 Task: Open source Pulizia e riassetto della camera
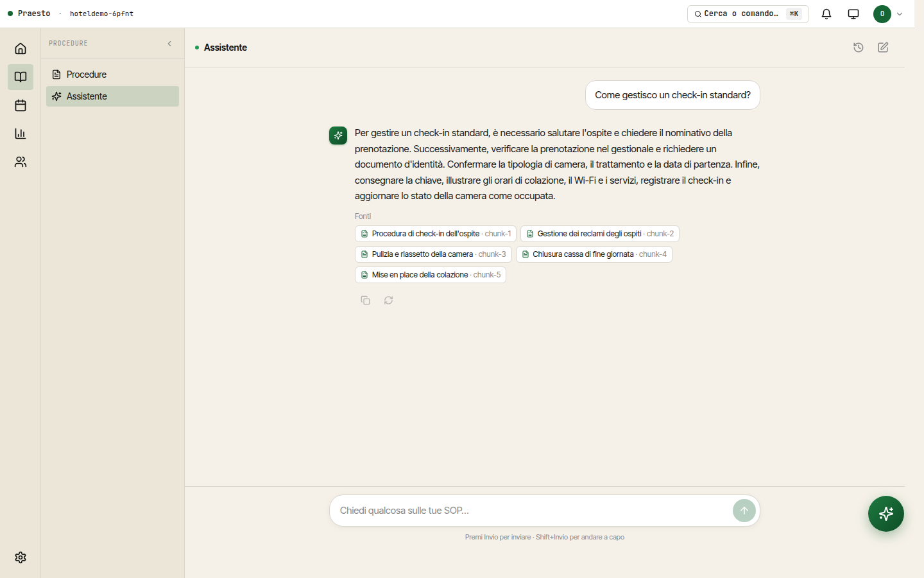[433, 254]
